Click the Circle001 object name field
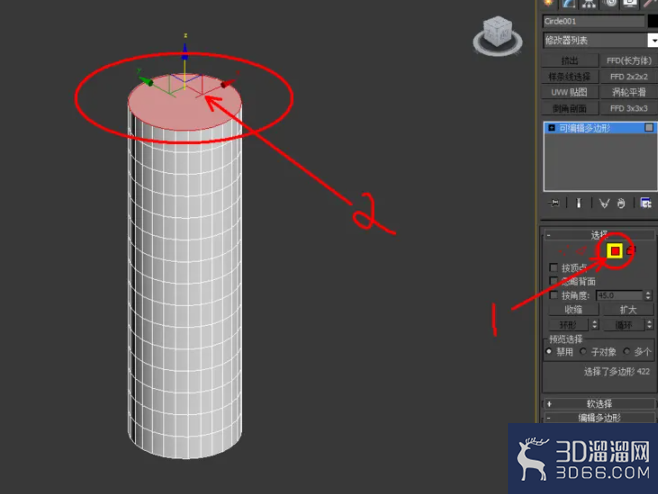 (593, 21)
